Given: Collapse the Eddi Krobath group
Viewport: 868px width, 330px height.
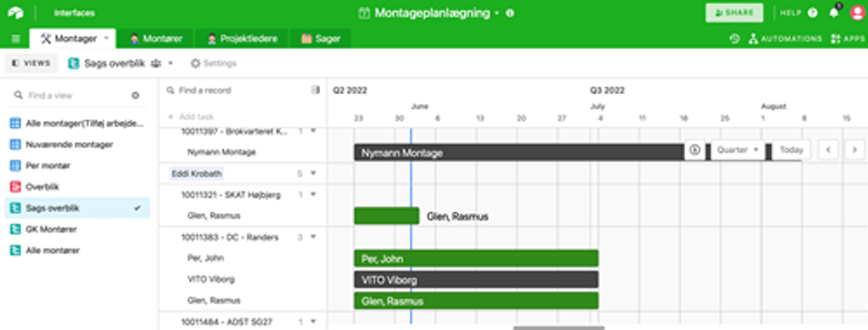Looking at the screenshot, I should [x=313, y=174].
